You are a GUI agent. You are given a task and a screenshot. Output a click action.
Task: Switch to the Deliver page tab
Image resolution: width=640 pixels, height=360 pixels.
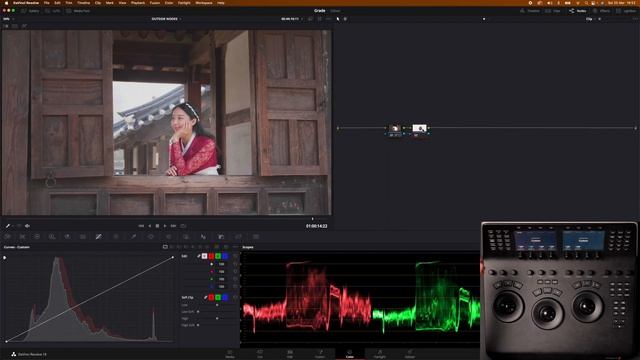point(410,353)
